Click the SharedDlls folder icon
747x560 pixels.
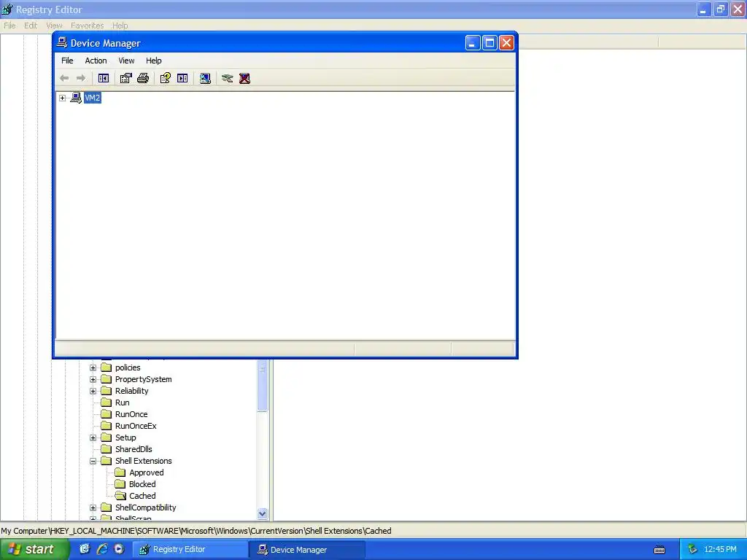tap(107, 449)
